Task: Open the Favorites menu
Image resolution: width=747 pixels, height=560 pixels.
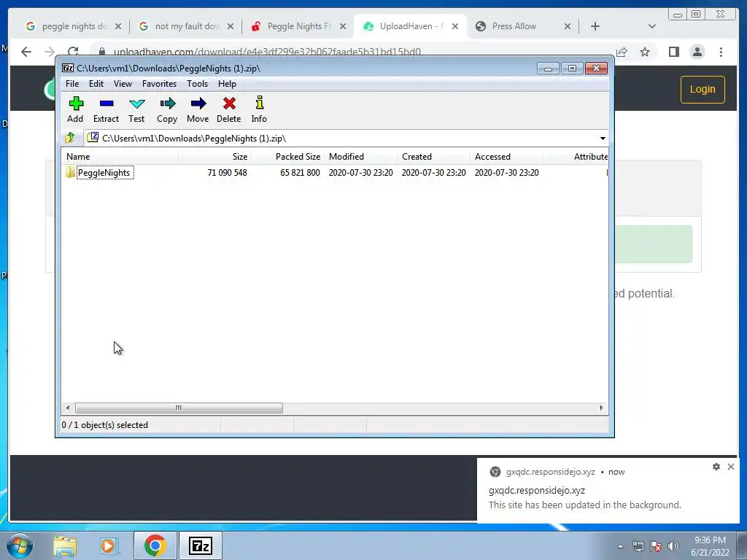Action: pyautogui.click(x=159, y=84)
